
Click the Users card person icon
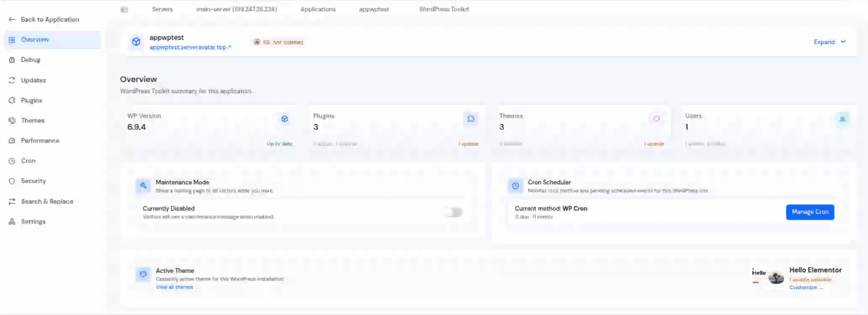(x=843, y=119)
